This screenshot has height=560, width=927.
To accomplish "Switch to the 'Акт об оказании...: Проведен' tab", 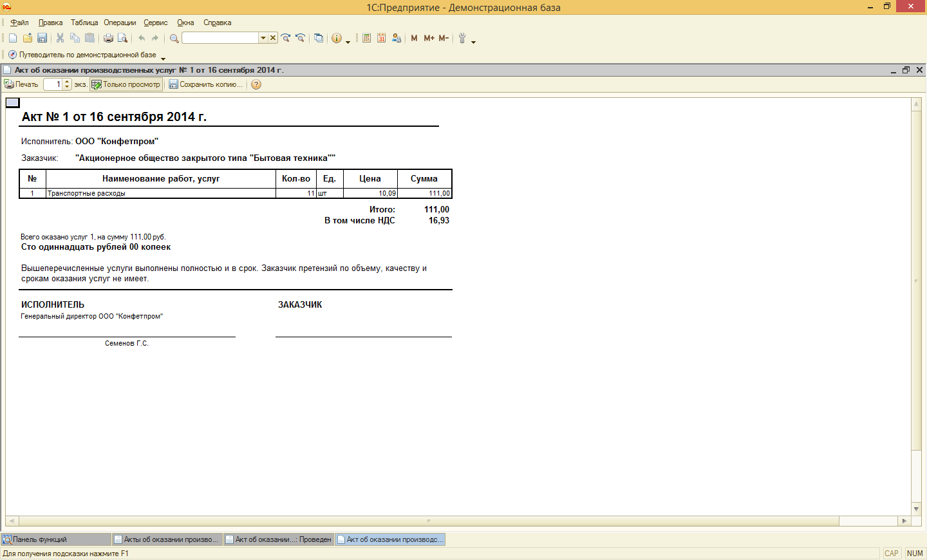I will [x=279, y=539].
